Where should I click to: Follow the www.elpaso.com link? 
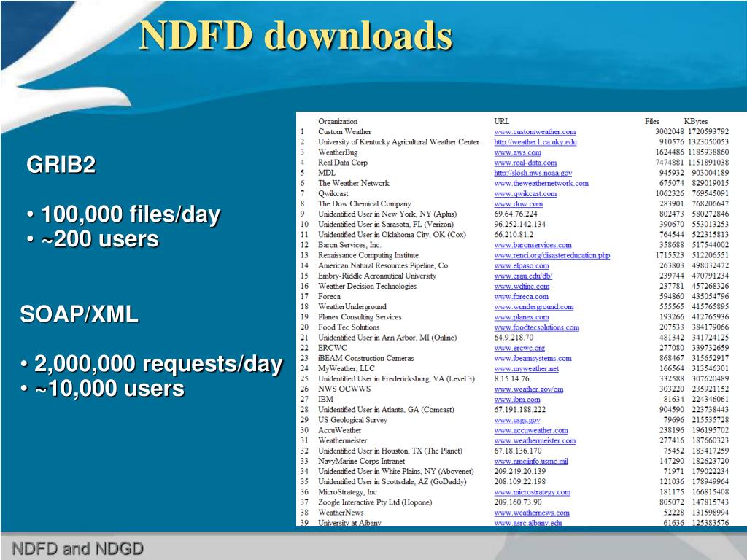point(521,265)
